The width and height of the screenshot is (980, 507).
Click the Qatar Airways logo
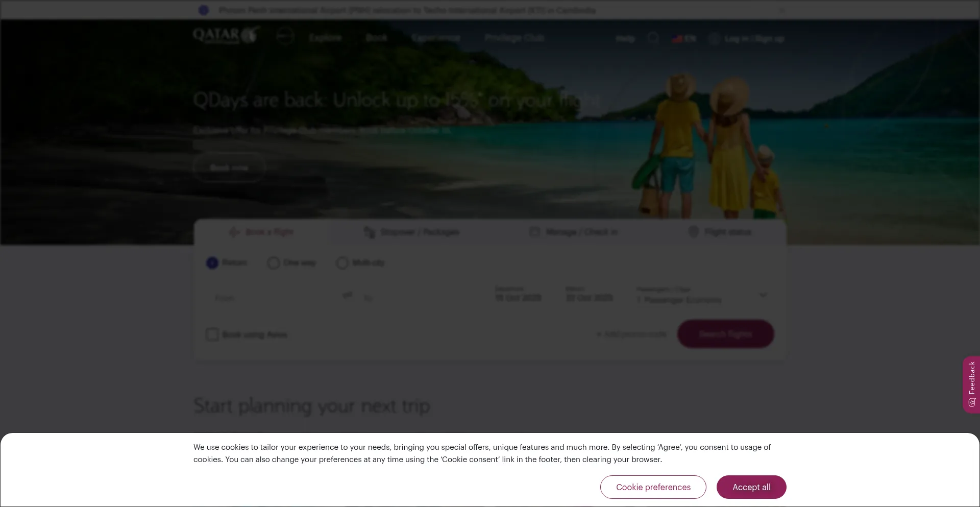226,36
